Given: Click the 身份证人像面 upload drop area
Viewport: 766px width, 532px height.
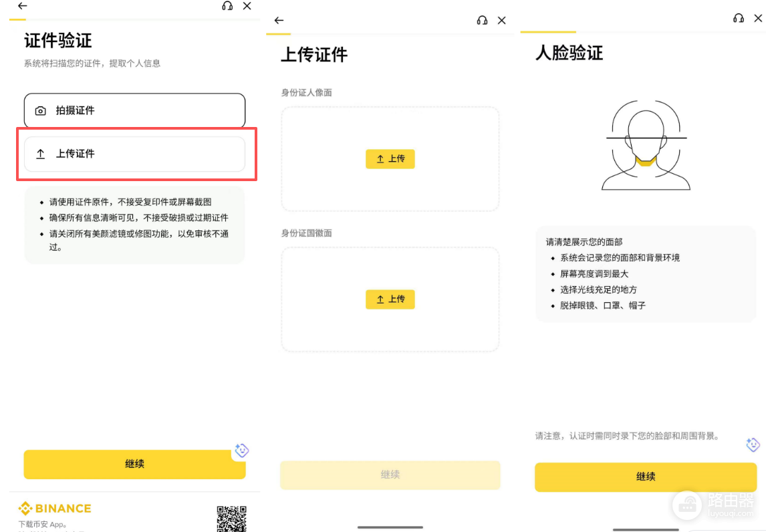Looking at the screenshot, I should coord(390,159).
